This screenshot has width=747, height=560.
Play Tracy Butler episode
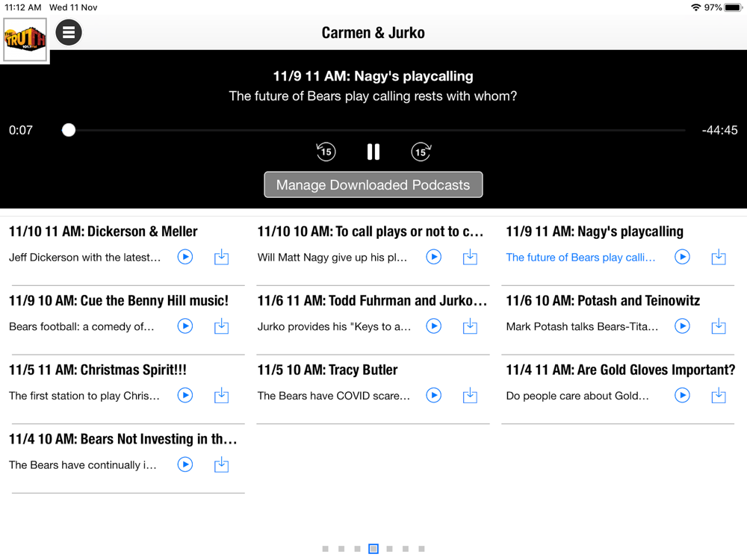[433, 395]
